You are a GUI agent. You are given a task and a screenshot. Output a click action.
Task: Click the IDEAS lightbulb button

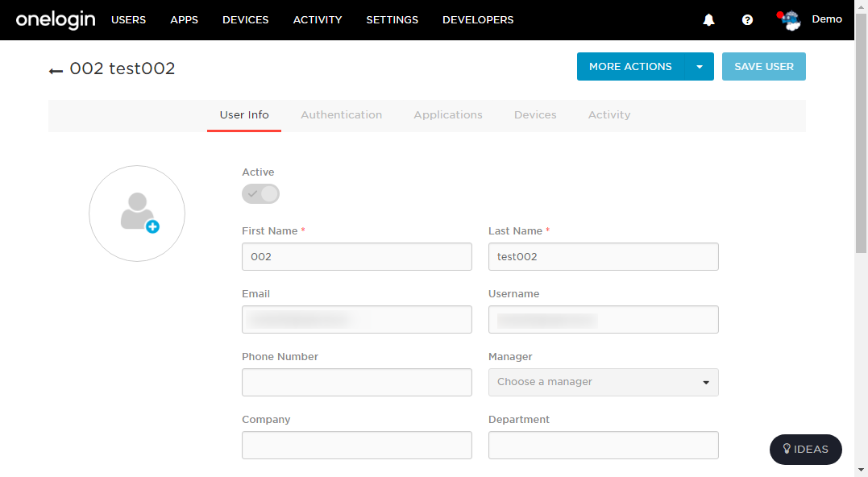pyautogui.click(x=805, y=450)
